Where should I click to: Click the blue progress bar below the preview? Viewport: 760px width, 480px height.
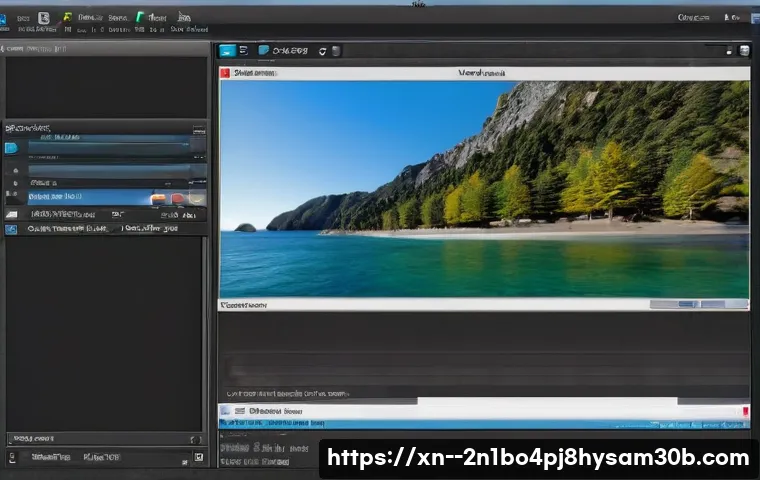point(480,424)
